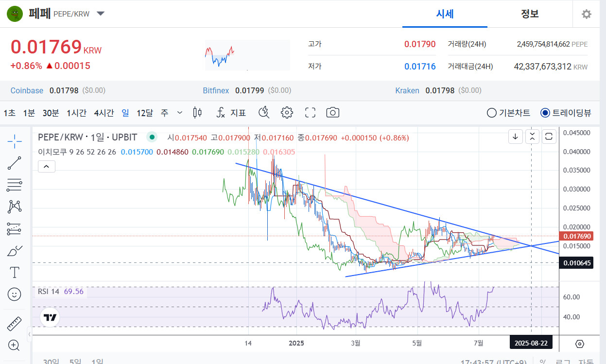The height and width of the screenshot is (364, 606).
Task: Open the 지표 indicators menu
Action: (x=231, y=113)
